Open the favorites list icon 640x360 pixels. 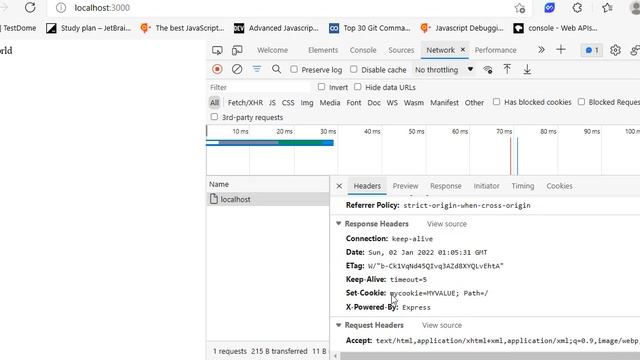pos(607,8)
